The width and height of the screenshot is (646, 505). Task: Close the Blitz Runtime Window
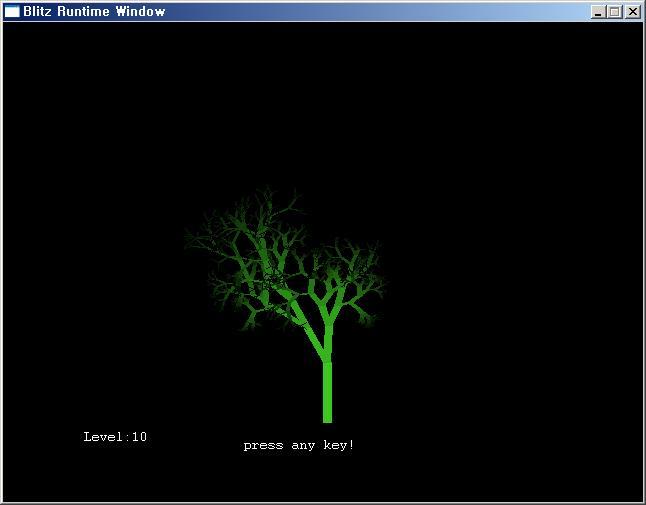click(x=632, y=12)
